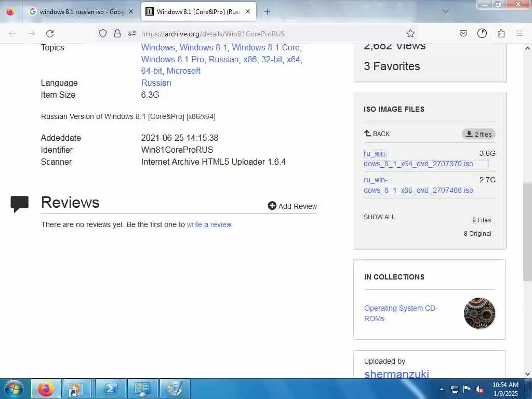Follow the write a review link

coord(209,224)
